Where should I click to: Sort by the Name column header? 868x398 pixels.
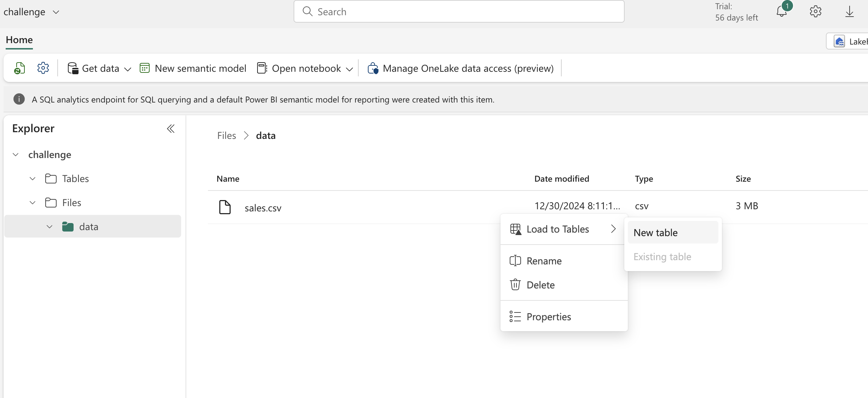[228, 179]
